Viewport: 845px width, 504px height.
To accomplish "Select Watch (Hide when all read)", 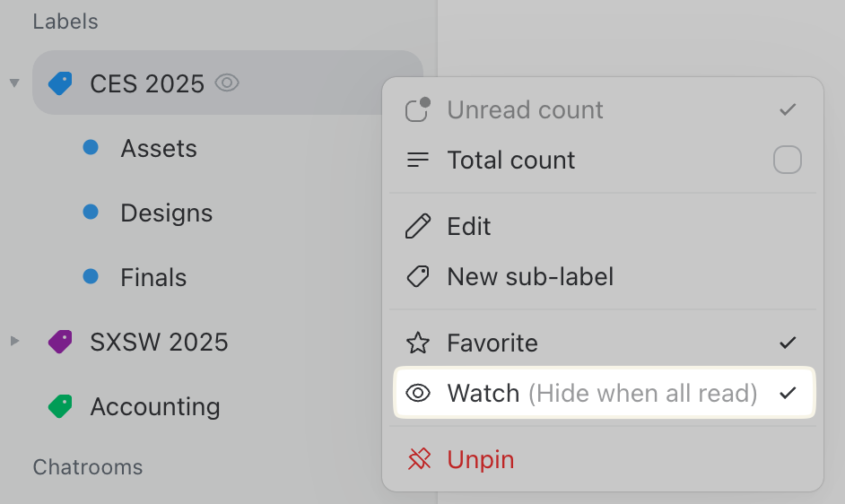I will [602, 393].
